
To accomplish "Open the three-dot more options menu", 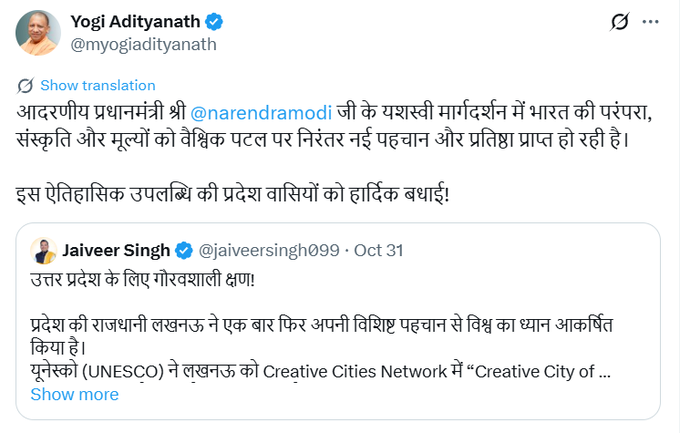I will tap(654, 21).
